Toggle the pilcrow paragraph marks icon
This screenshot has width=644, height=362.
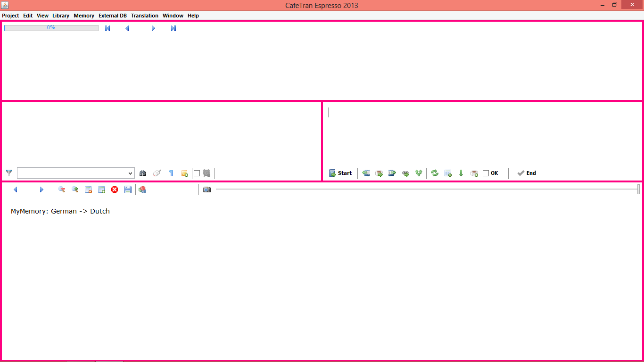point(171,173)
